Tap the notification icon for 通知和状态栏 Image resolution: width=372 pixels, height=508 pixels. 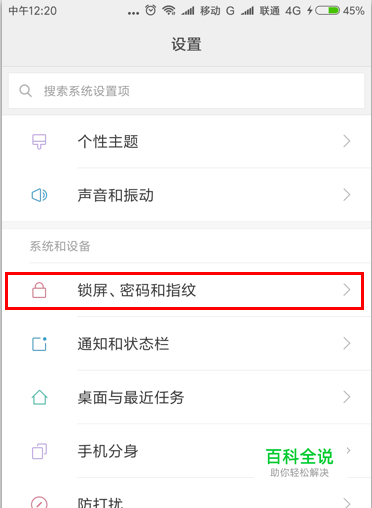(x=39, y=344)
